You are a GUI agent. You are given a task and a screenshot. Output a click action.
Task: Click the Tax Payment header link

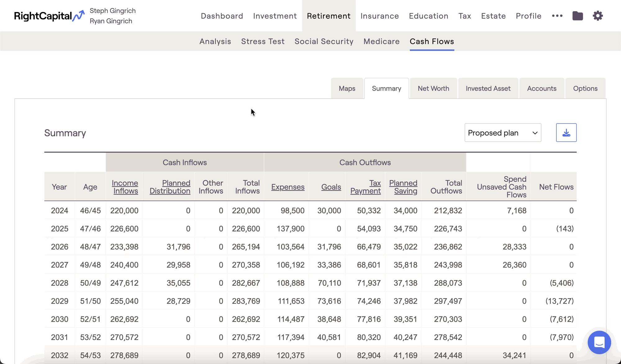coord(365,187)
